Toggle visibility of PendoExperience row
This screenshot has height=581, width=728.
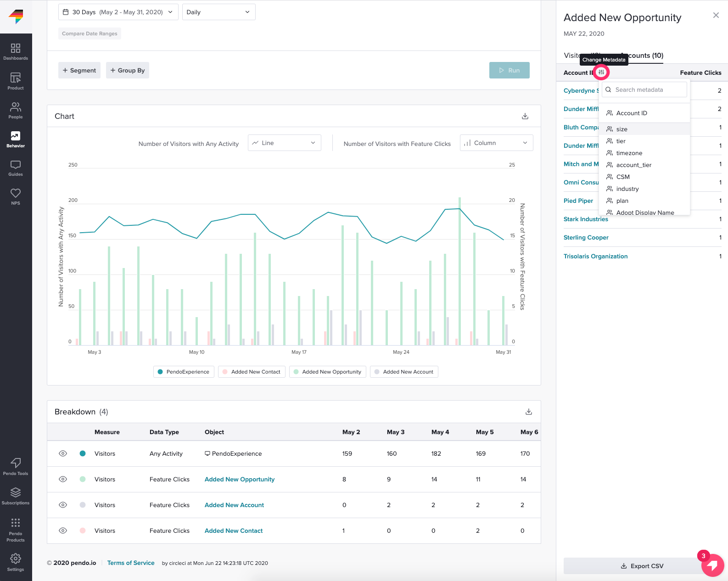pyautogui.click(x=63, y=453)
